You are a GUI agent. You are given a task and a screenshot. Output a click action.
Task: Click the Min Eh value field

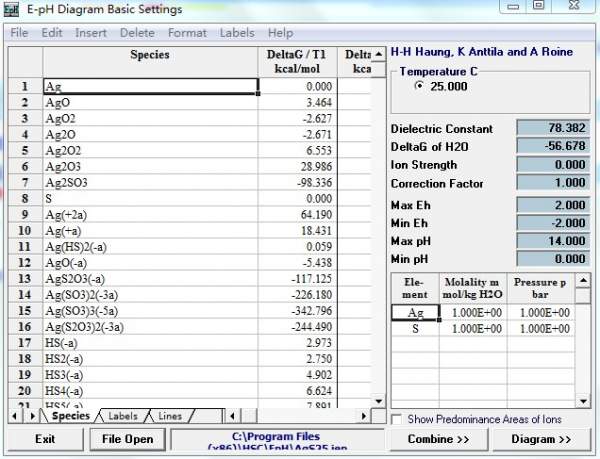553,223
